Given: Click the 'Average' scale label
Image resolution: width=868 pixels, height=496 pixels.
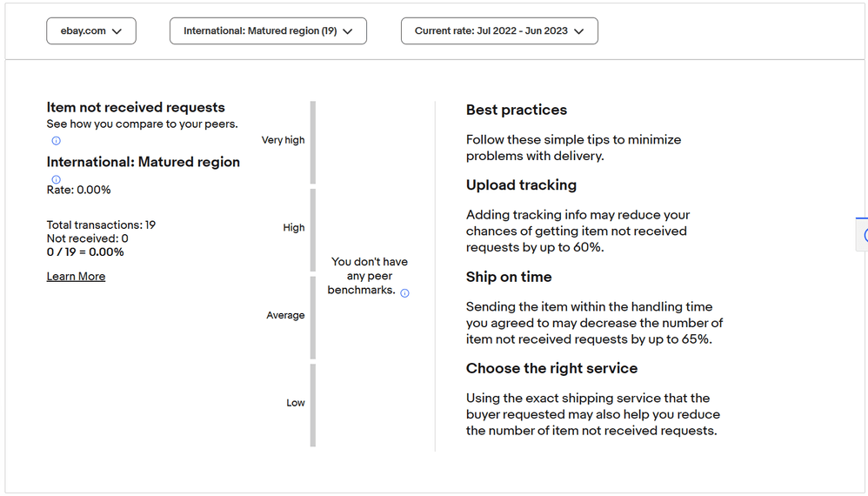Looking at the screenshot, I should (285, 315).
